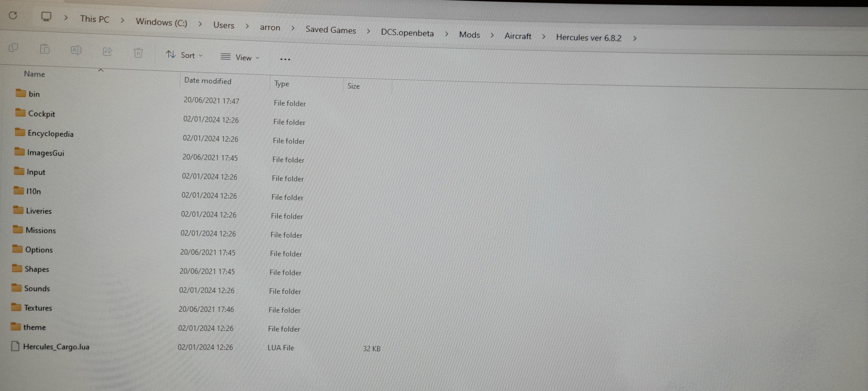
Task: Sort by Size column header
Action: point(353,86)
